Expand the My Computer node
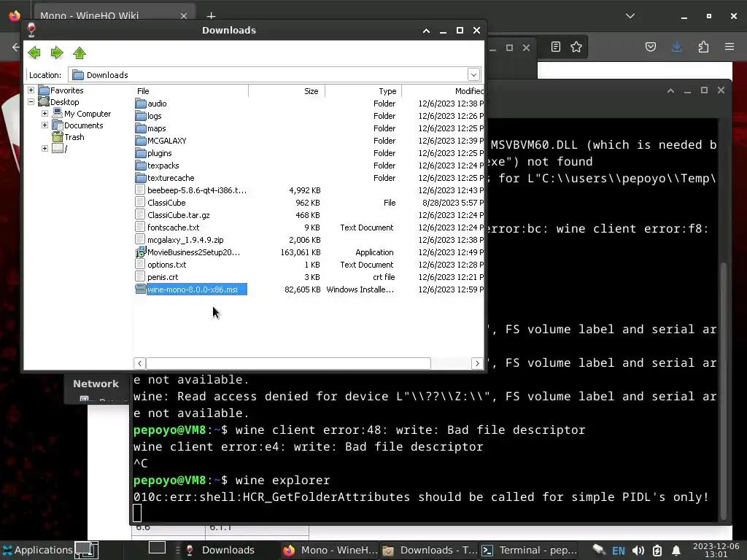Viewport: 747px width, 560px height. click(44, 113)
